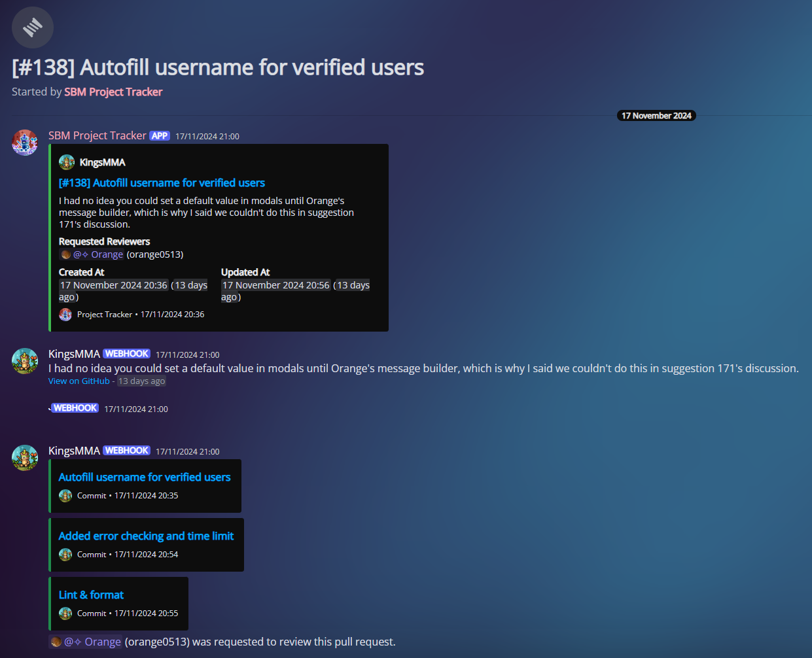The image size is (812, 658).
Task: Open Autofill username for verified users commit
Action: (145, 477)
